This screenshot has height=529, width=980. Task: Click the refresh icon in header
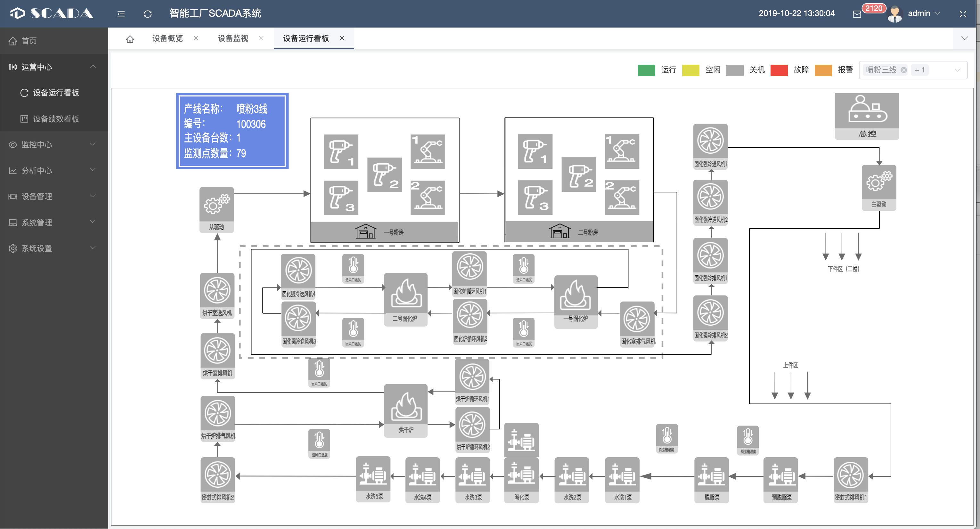[148, 14]
